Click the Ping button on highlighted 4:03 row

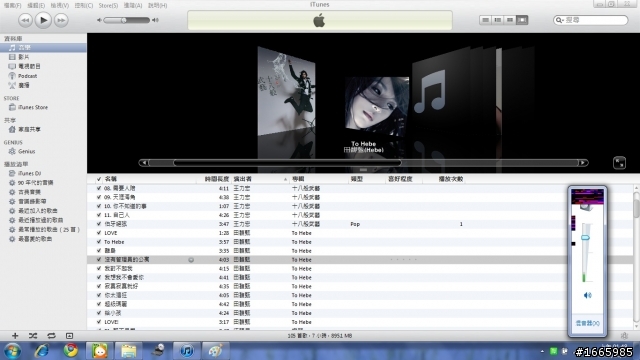tap(191, 260)
